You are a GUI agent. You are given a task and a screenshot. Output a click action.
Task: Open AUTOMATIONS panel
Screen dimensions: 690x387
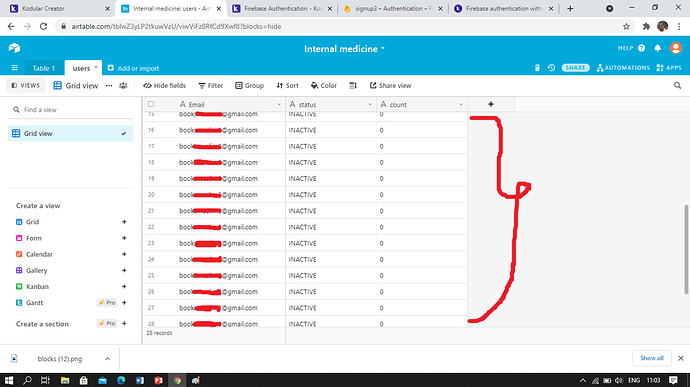[623, 68]
